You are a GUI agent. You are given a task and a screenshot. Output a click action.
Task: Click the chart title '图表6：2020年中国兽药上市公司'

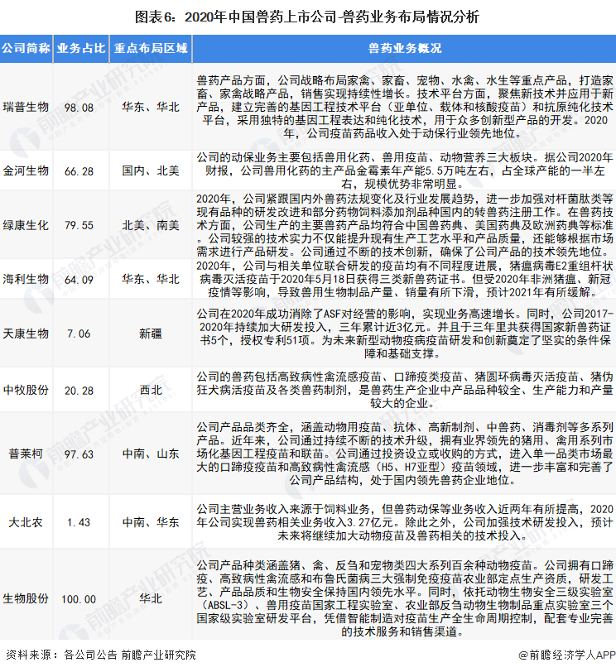[x=235, y=17]
